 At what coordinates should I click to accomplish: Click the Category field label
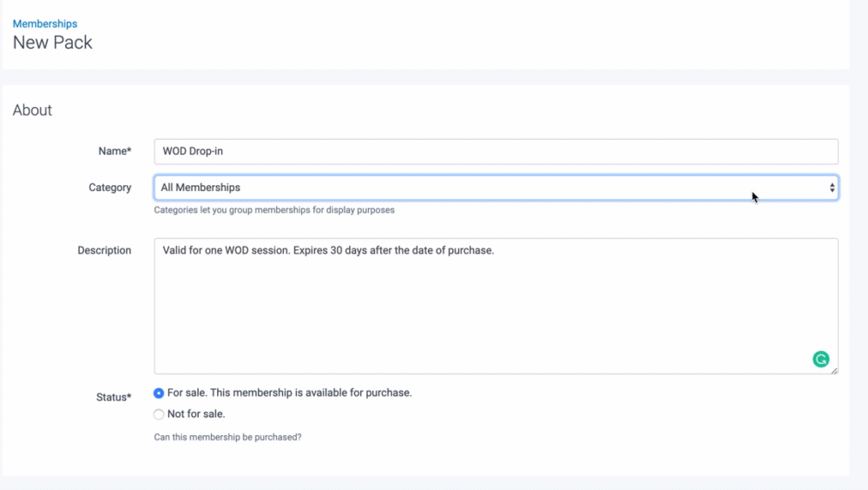click(x=110, y=188)
